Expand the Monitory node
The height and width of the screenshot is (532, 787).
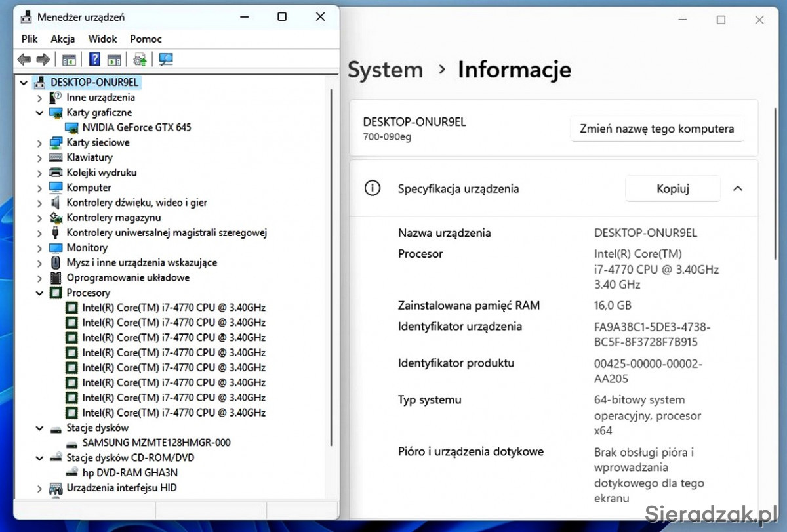pyautogui.click(x=40, y=248)
